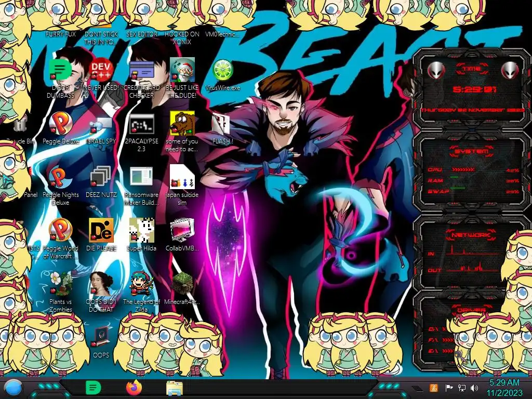Select the Santa icon BE JUST LIKE THE DUDE!

(x=182, y=70)
